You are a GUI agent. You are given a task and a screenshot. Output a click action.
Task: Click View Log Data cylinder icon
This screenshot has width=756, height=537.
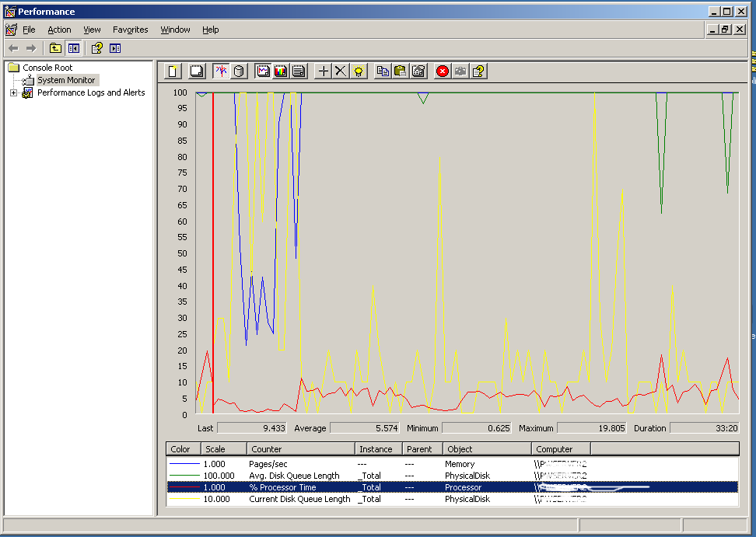pyautogui.click(x=239, y=71)
